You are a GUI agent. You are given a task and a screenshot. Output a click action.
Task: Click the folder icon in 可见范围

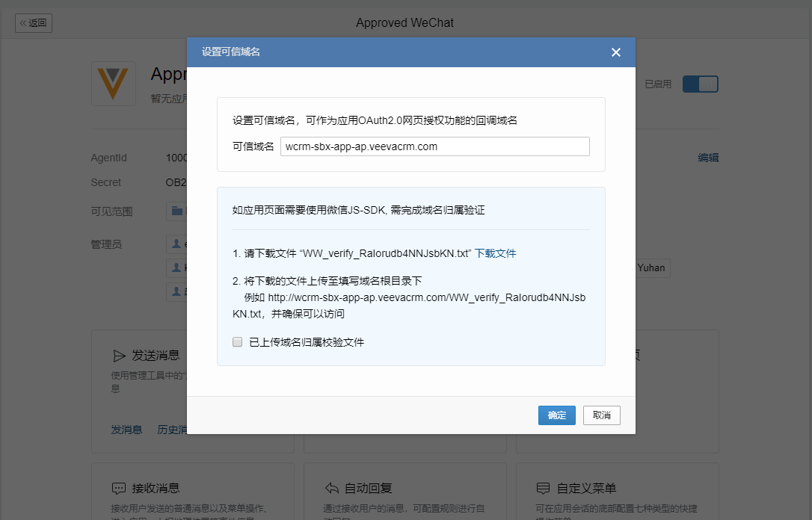pyautogui.click(x=177, y=211)
